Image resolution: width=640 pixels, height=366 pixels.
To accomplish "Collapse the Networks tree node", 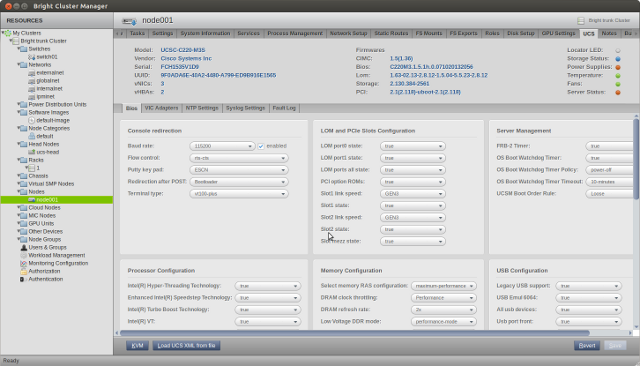I will [x=19, y=64].
